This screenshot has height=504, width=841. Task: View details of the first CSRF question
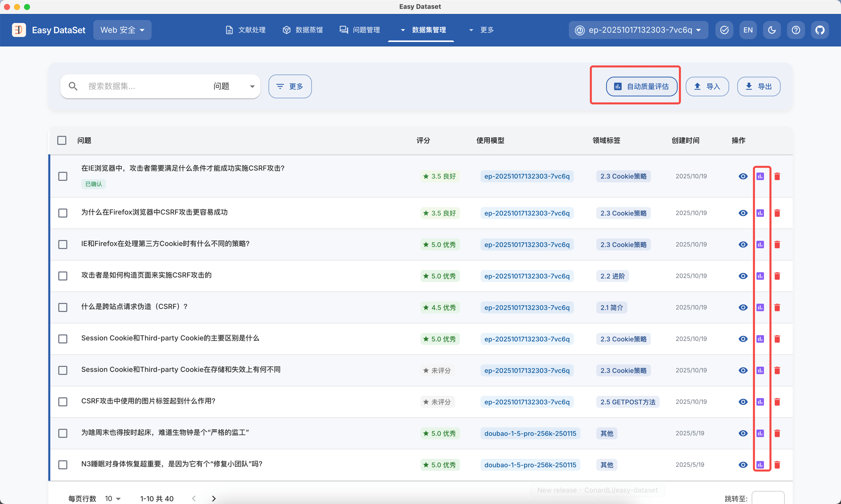(x=743, y=177)
